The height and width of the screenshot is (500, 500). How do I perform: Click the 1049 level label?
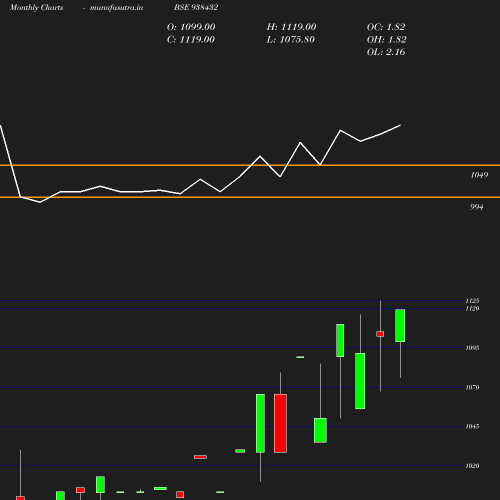479,175
